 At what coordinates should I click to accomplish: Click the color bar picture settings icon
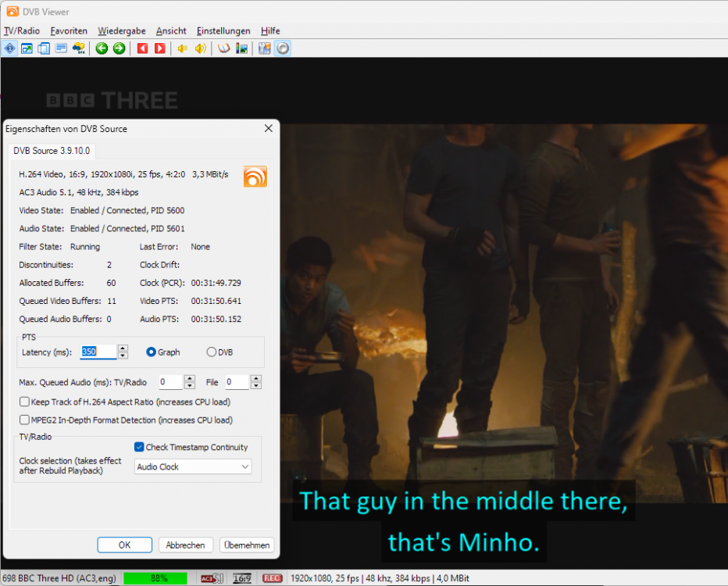[x=242, y=48]
